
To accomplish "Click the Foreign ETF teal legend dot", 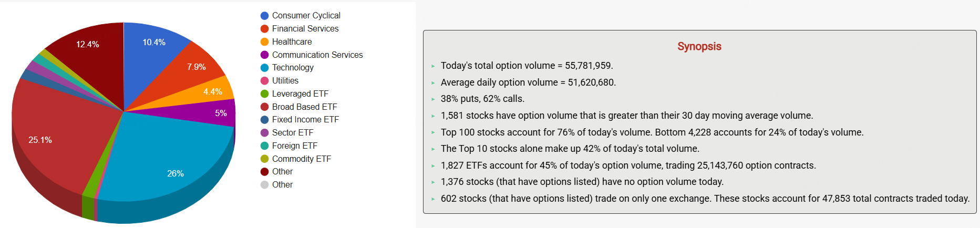I will click(265, 146).
